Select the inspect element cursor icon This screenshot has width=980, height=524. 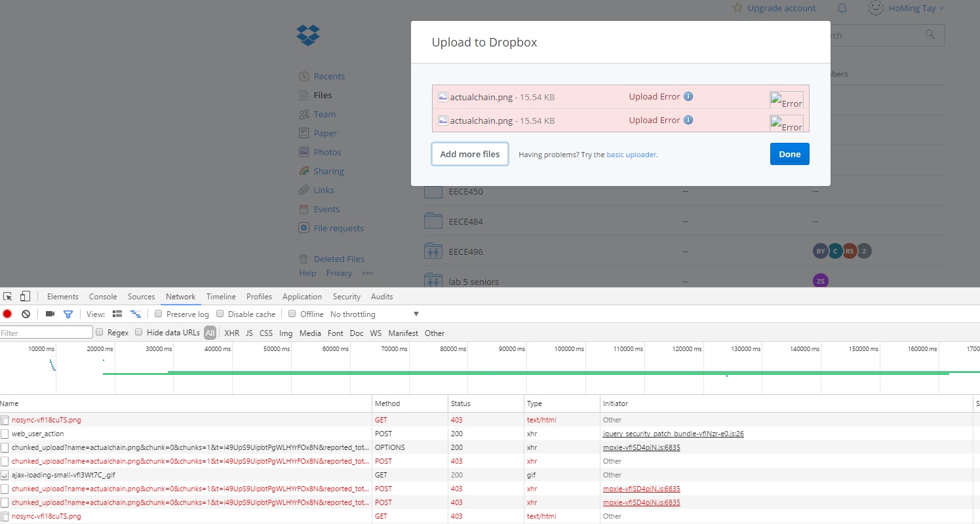[8, 296]
